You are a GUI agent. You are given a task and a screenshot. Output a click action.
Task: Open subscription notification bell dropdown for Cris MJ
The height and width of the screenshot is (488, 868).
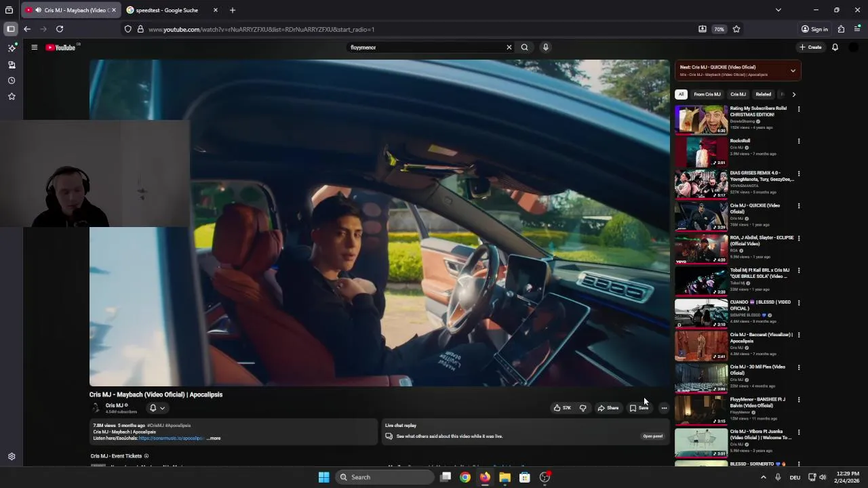[x=157, y=408]
